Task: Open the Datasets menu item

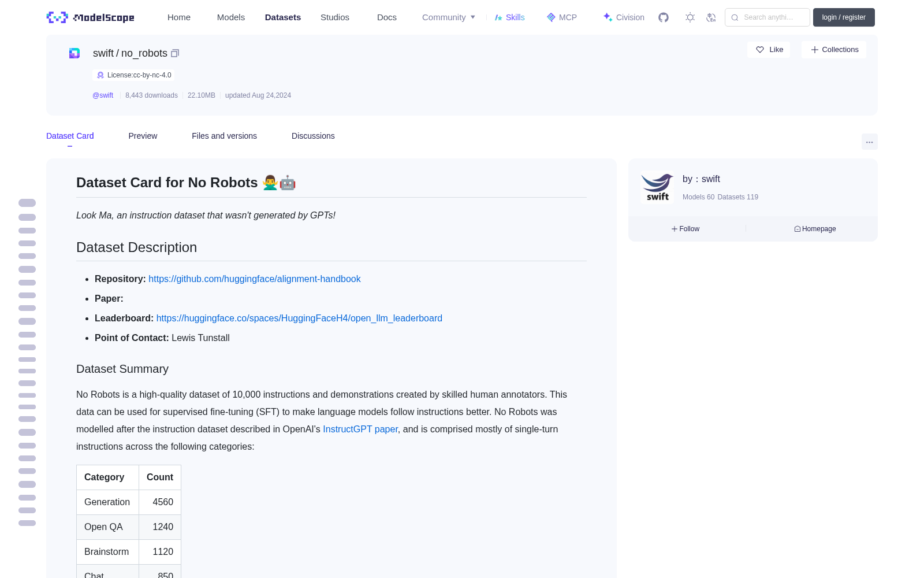Action: (x=283, y=17)
